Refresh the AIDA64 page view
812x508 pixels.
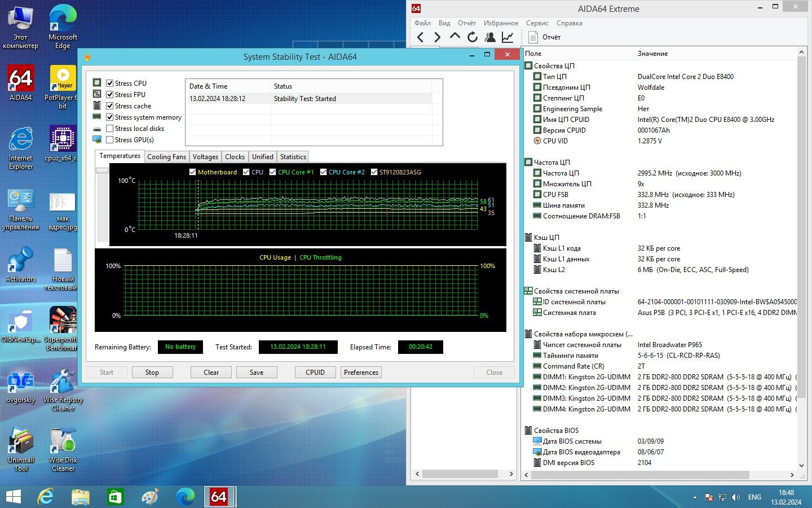point(473,37)
